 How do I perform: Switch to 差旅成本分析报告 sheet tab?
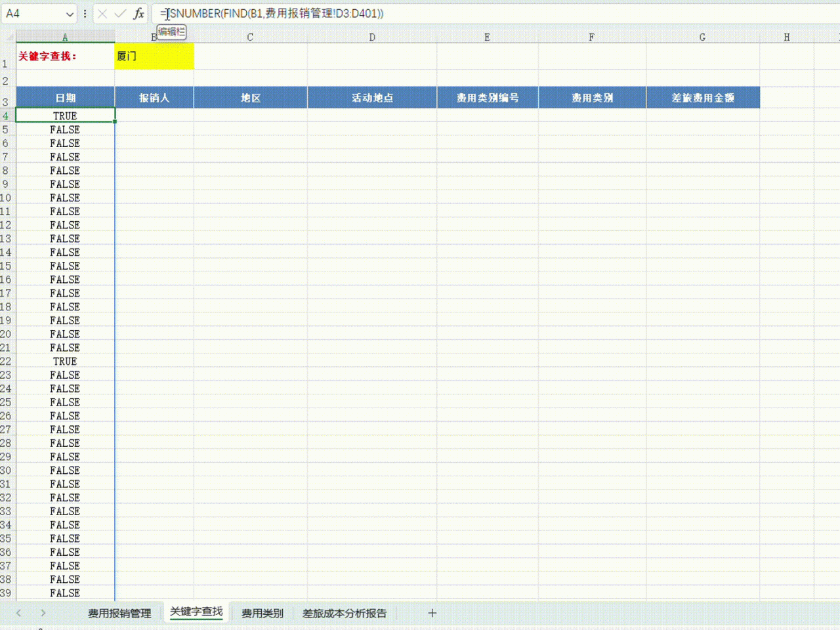point(345,613)
